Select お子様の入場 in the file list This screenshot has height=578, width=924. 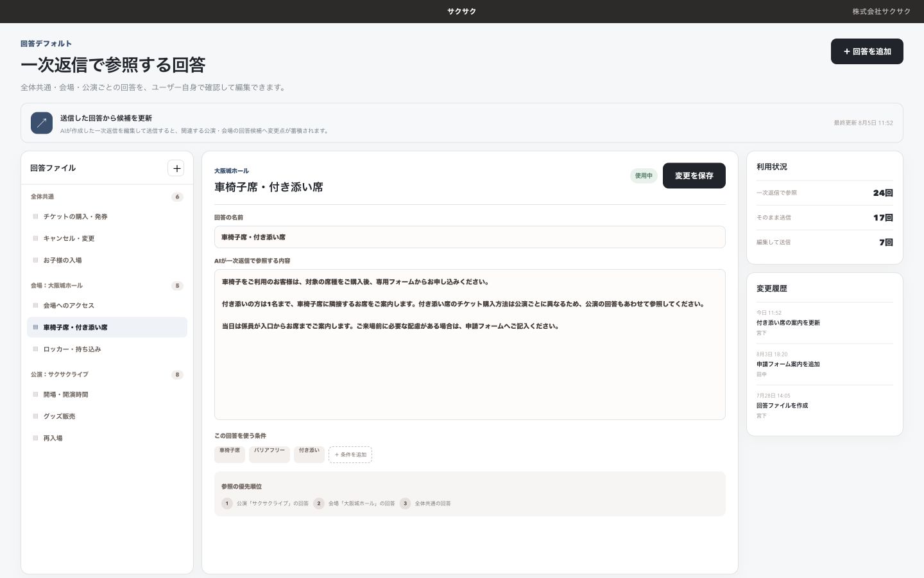107,260
